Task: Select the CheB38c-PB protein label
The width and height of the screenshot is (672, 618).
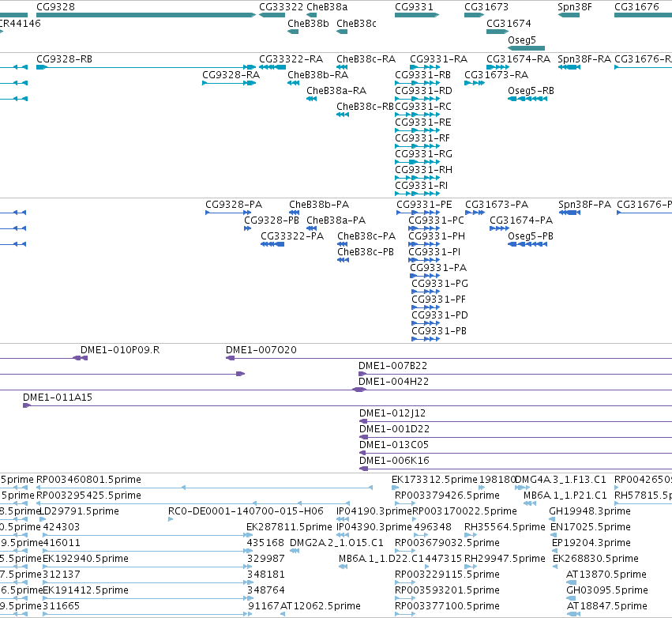Action: pos(366,252)
